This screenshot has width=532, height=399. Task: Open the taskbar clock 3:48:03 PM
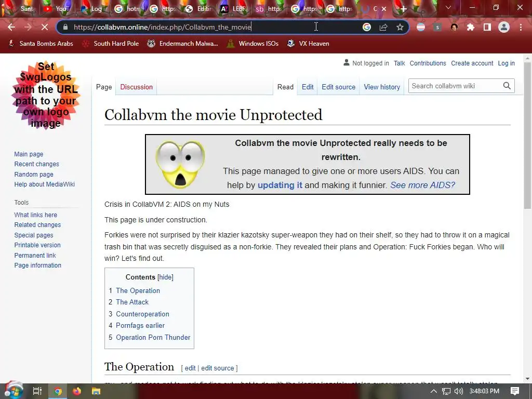point(484,391)
